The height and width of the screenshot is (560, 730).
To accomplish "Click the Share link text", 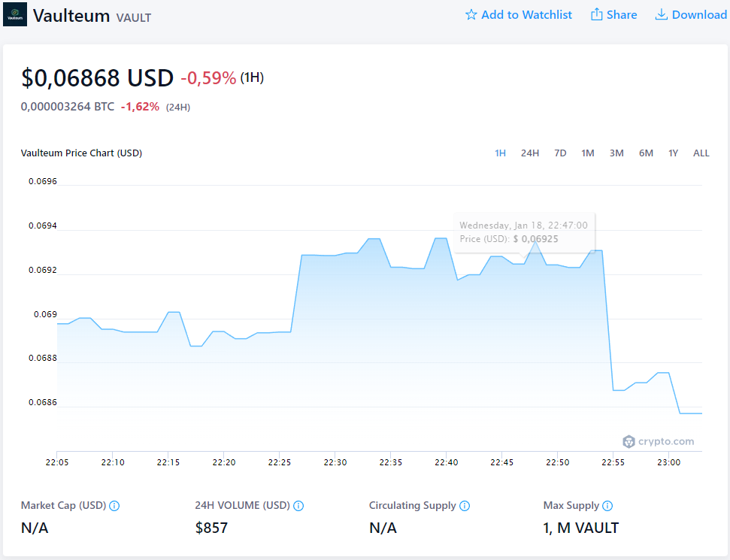I will point(622,15).
